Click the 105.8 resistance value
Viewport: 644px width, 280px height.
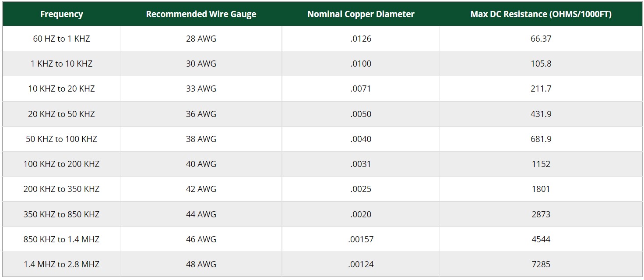point(541,64)
